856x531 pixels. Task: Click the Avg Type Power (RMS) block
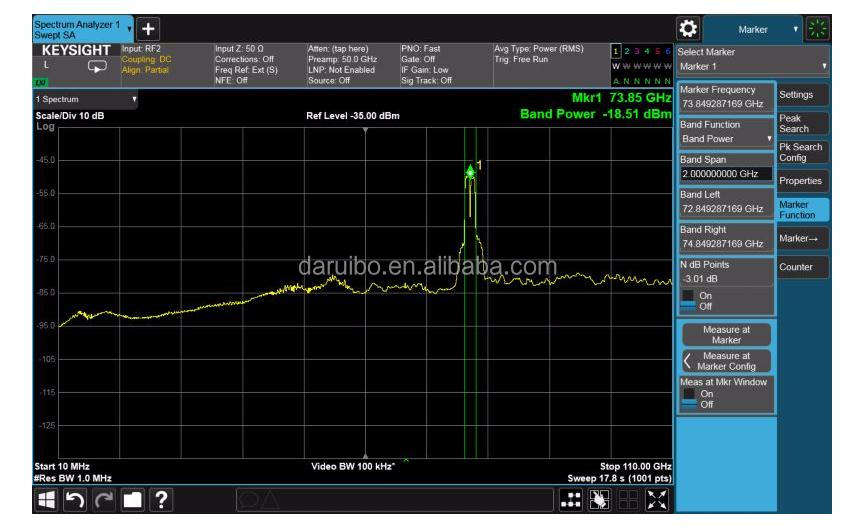(550, 65)
